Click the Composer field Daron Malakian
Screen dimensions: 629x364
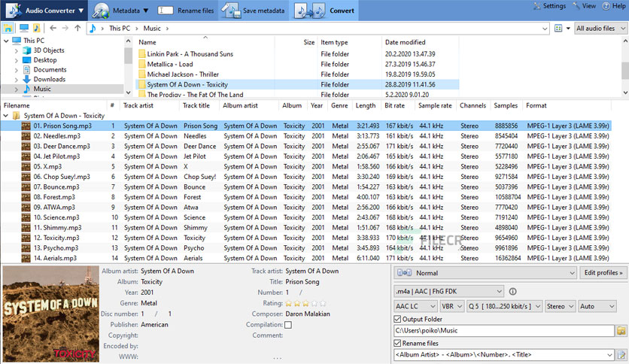(308, 314)
